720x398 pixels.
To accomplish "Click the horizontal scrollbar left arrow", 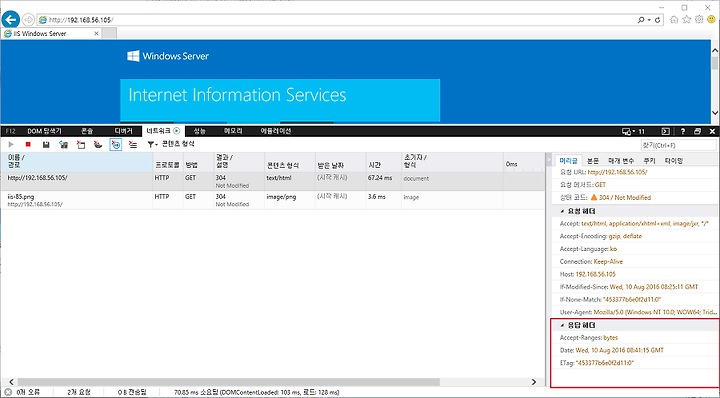I will pos(11,382).
